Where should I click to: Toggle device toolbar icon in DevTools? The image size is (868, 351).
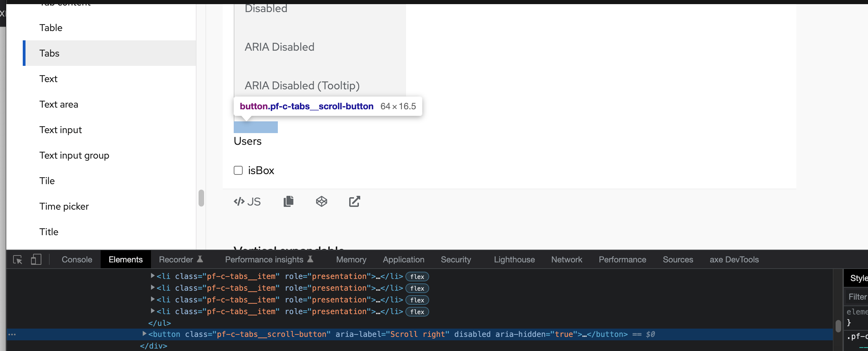(36, 260)
